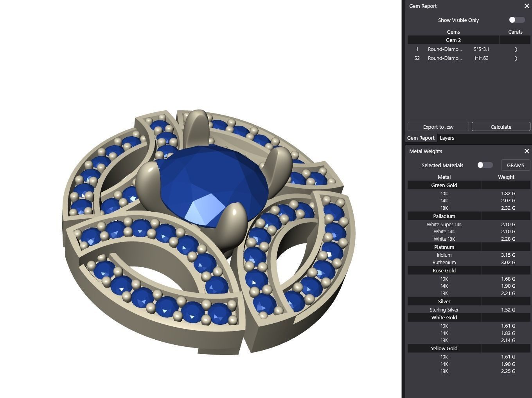Select the Gem 2 group row
The height and width of the screenshot is (398, 532).
(x=469, y=40)
